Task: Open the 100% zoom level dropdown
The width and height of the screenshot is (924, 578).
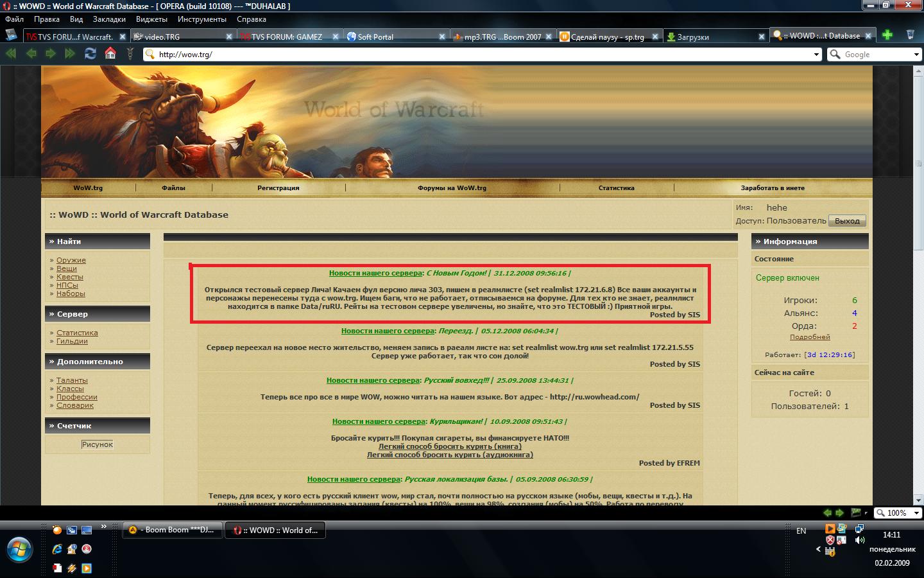Action: click(x=916, y=513)
